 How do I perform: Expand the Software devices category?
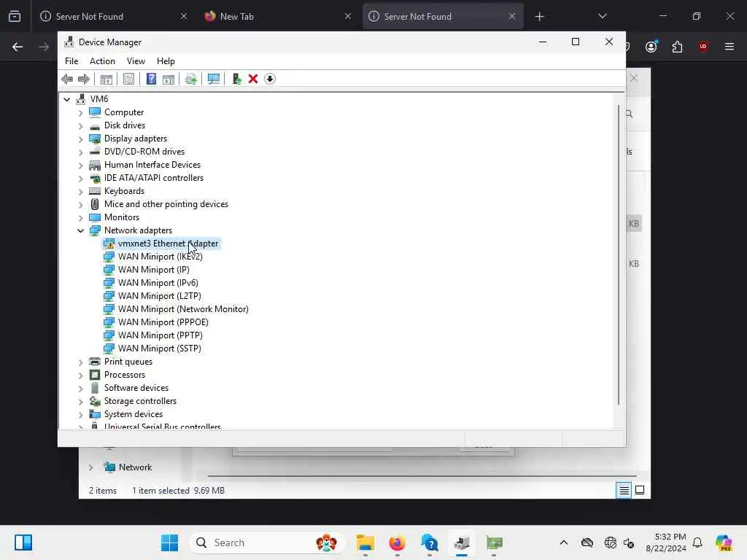[x=80, y=389]
